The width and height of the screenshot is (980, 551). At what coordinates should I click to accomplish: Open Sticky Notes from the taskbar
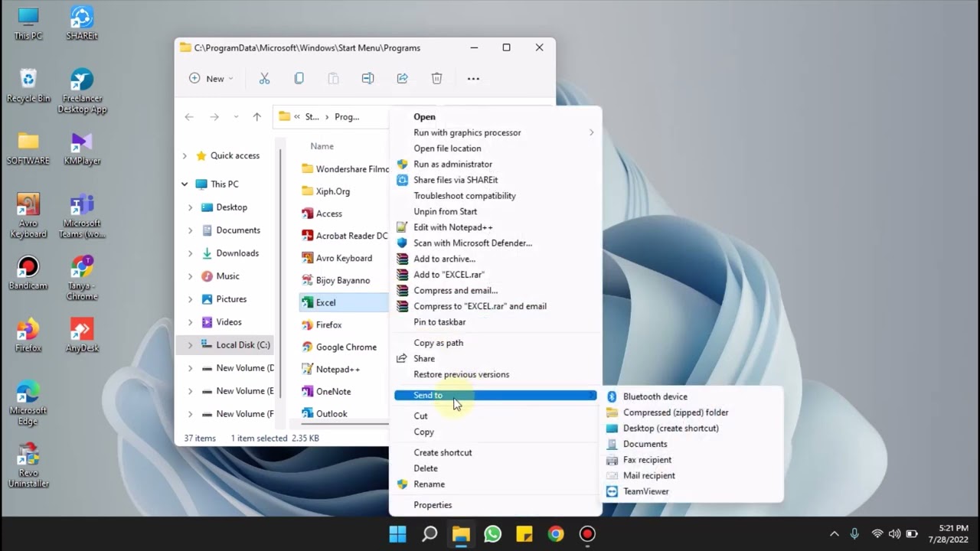(x=524, y=533)
